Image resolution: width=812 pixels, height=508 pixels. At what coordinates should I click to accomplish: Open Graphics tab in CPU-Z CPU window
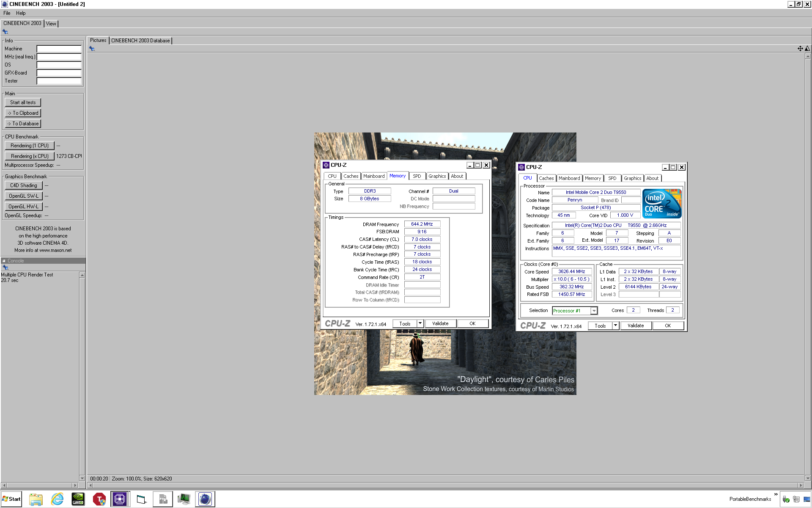[632, 178]
